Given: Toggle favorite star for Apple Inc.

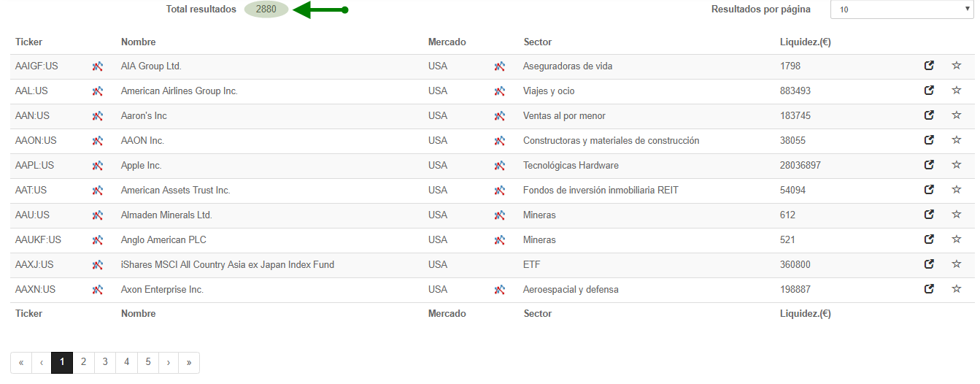Looking at the screenshot, I should pyautogui.click(x=956, y=165).
